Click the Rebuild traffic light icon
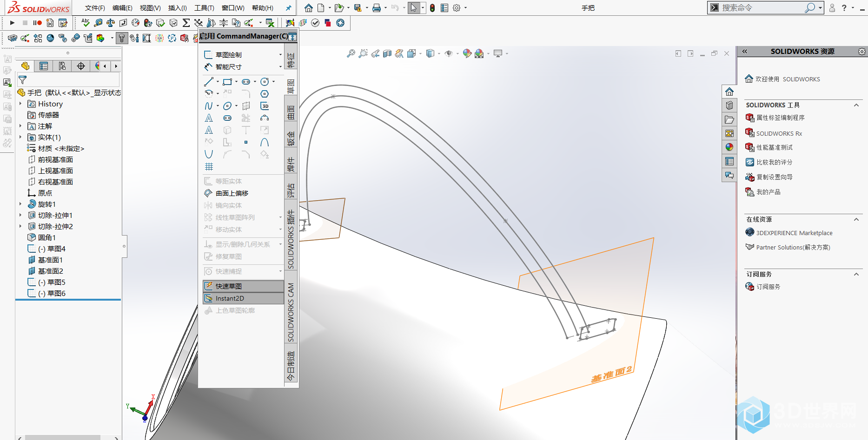Screen dimensions: 868x440 click(432, 8)
